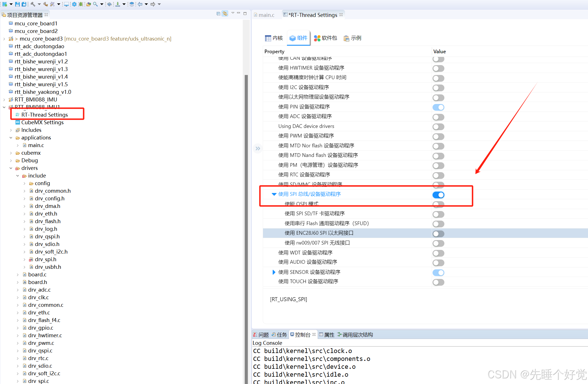Expand the RTT_BMI088_IMU project node
588x384 pixels.
[x=4, y=100]
